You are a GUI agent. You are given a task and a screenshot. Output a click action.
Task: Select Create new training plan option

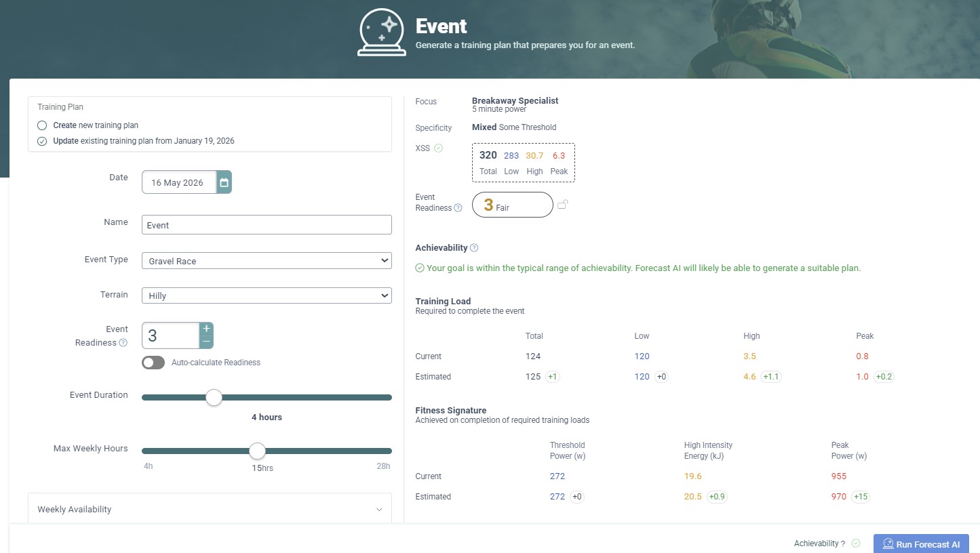tap(42, 125)
